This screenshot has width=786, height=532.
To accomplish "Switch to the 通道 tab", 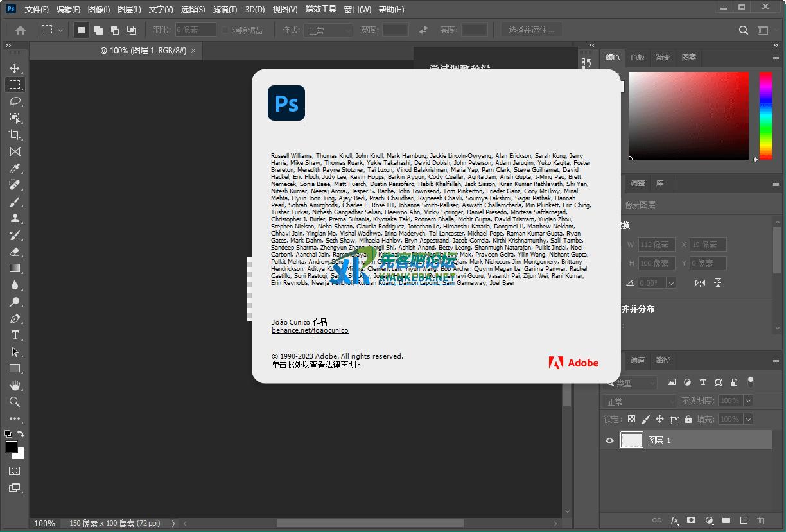I will click(x=637, y=360).
